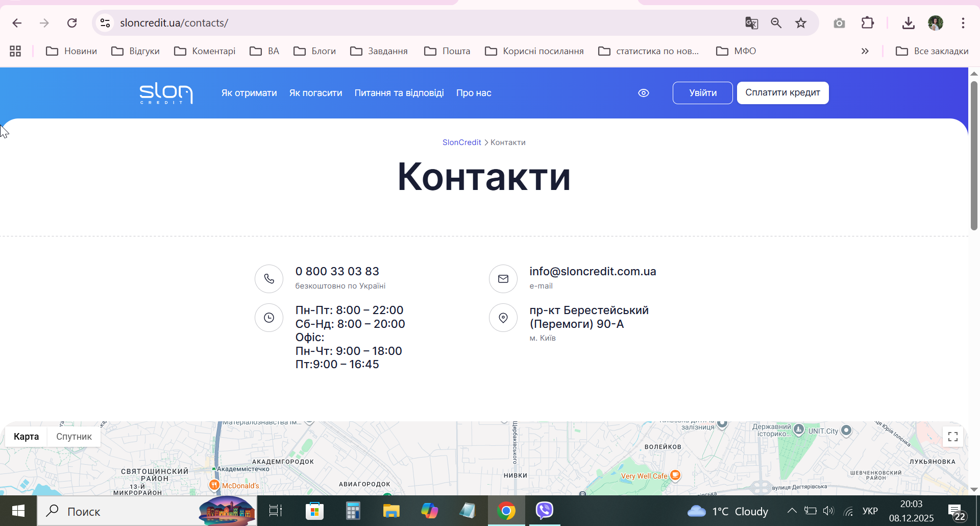Screen dimensions: 980x526
Task: Toggle the map fullscreen view
Action: (953, 437)
